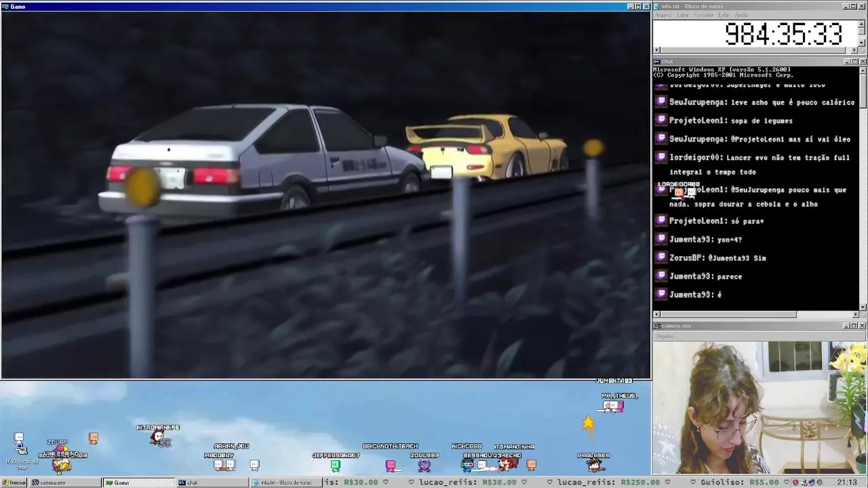Click the purple ZORUSBP pixel avatar
Viewport: 868px width, 488px height.
[425, 466]
